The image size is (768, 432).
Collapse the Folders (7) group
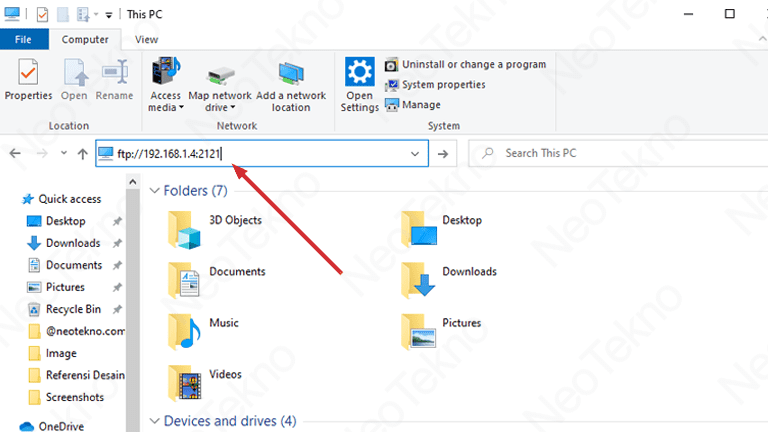click(x=153, y=190)
